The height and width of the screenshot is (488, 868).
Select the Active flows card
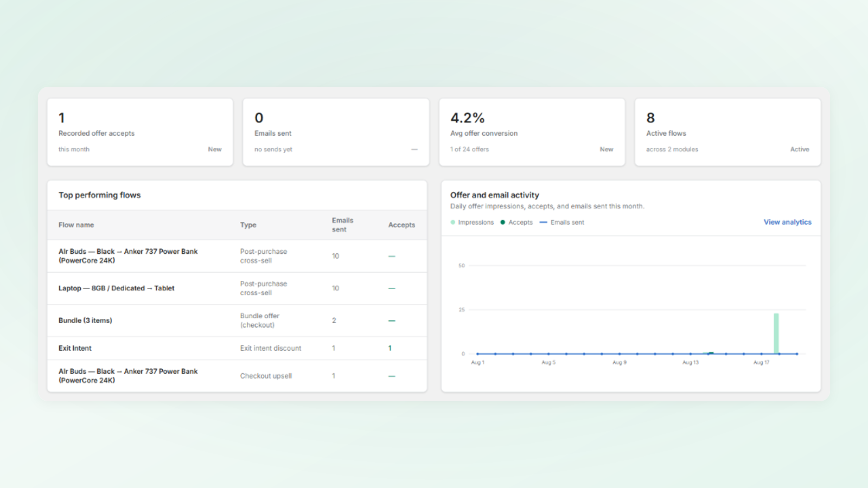pos(727,132)
